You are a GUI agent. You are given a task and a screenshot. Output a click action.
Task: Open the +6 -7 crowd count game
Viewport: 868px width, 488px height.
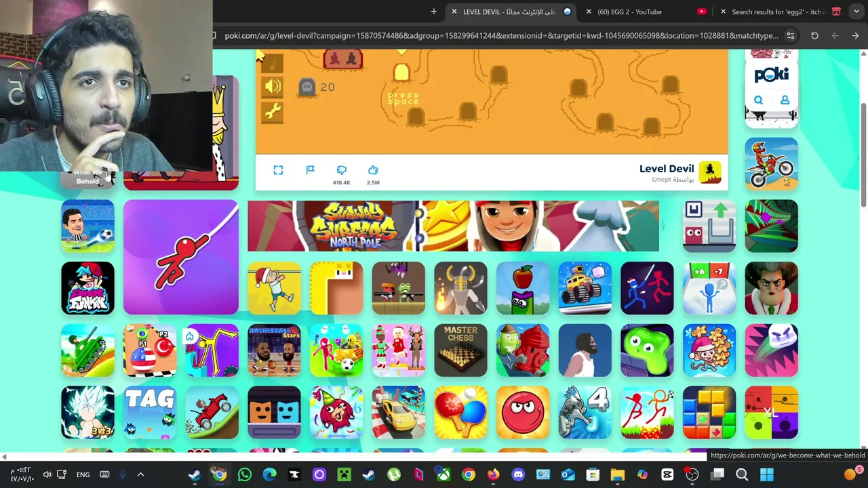709,288
